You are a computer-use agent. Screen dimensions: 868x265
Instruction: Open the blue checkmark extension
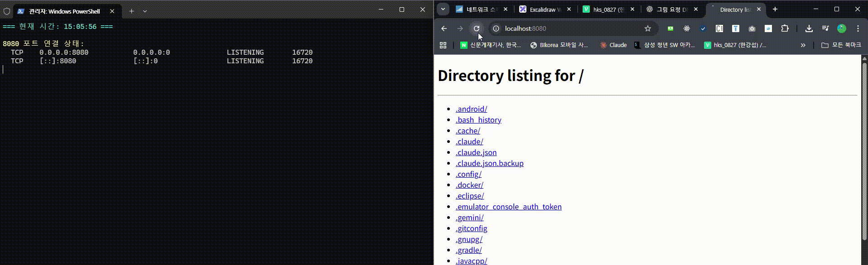click(703, 28)
